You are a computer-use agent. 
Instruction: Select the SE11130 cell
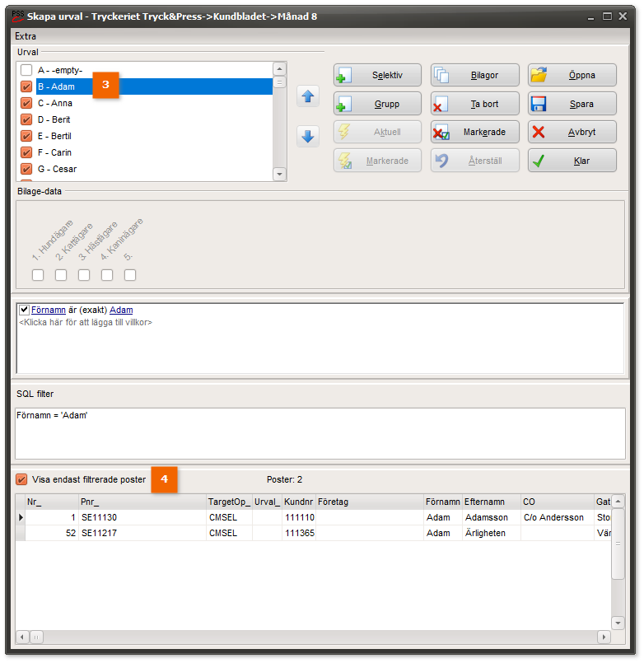[x=142, y=517]
